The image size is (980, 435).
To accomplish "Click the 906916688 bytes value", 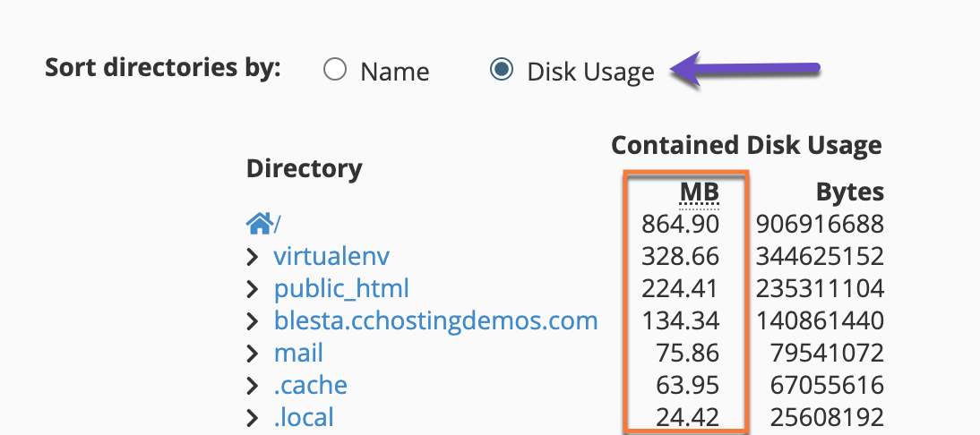I will 820,225.
